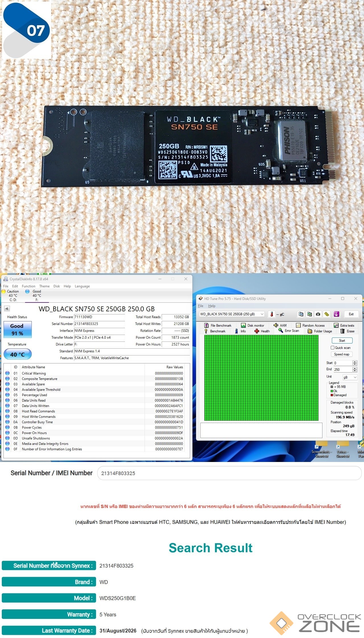This screenshot has width=364, height=638.
Task: Increase the End value with up arrow
Action: click(x=355, y=368)
